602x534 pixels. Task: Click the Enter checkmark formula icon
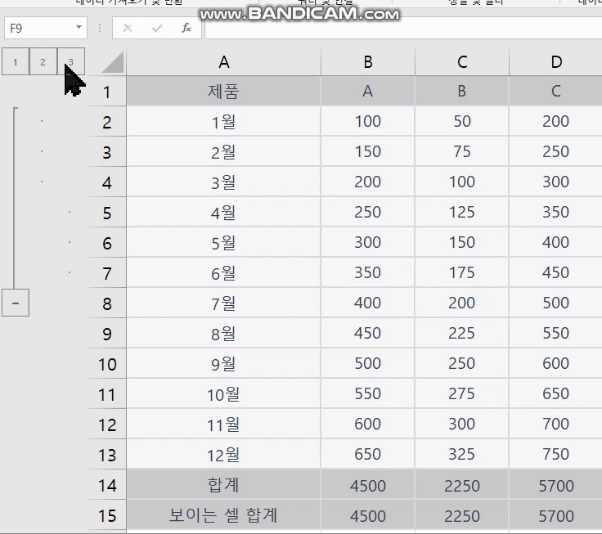[157, 28]
